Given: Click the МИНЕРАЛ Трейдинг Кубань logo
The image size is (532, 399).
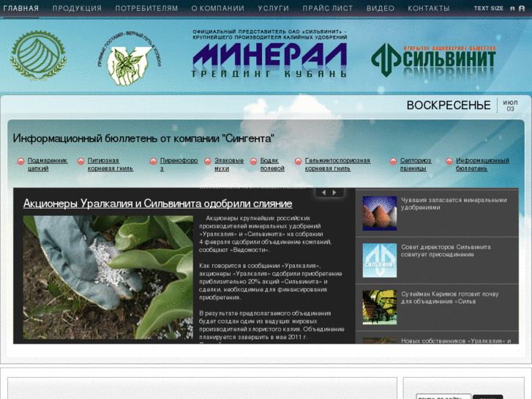Looking at the screenshot, I should point(270,53).
